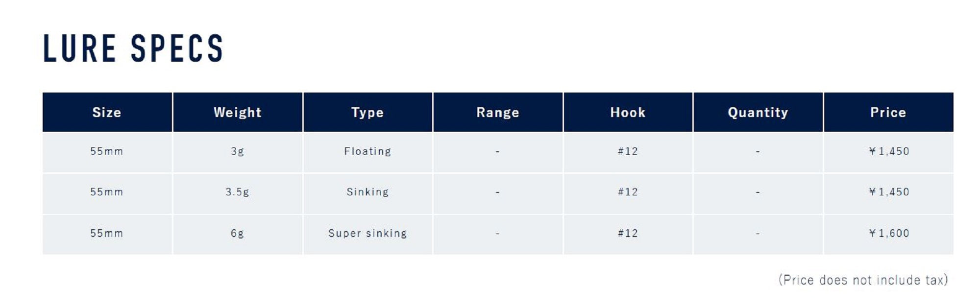Select the Hook column header
Screen dimensions: 980x307
click(628, 112)
